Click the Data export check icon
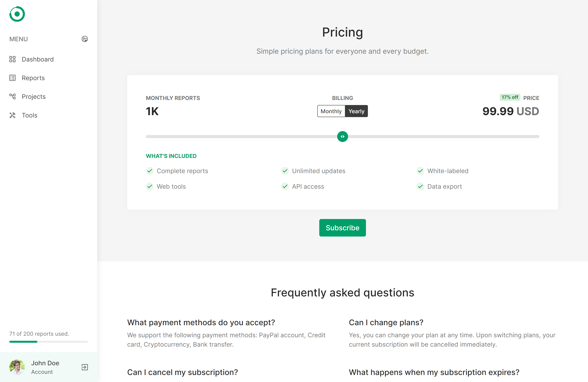The image size is (588, 382). [x=420, y=187]
